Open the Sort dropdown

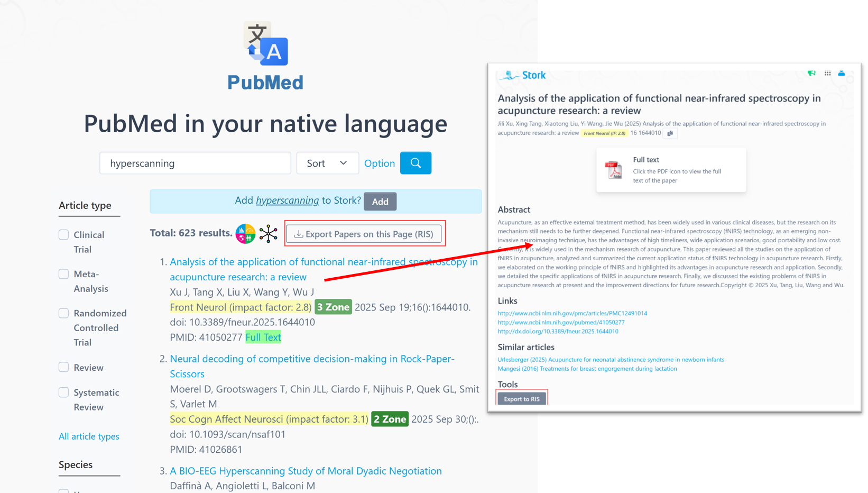(327, 163)
